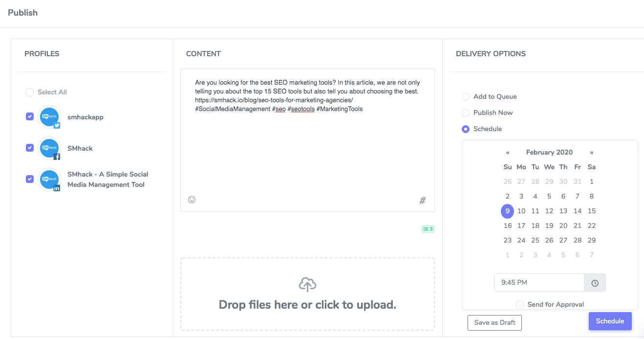
Task: Click the #MarketingTools hashtag in content
Action: point(340,109)
